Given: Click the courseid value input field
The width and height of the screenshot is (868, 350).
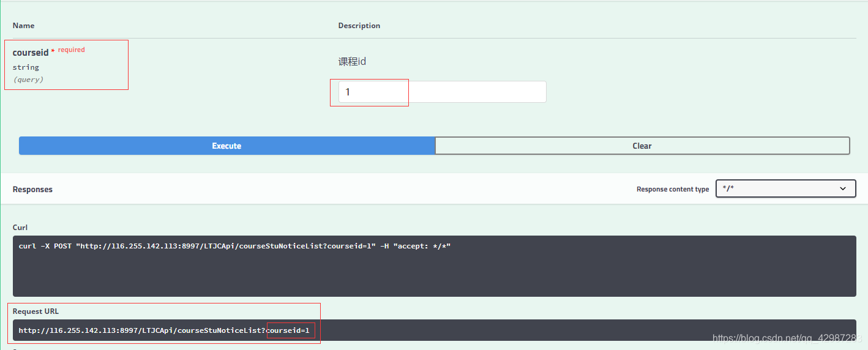Looking at the screenshot, I should [442, 92].
